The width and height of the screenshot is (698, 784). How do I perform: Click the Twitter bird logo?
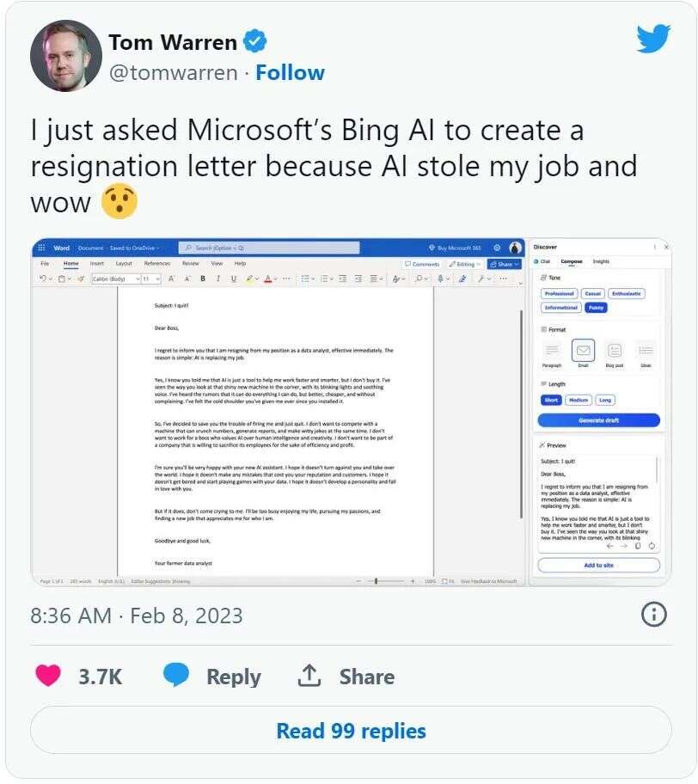pos(653,39)
